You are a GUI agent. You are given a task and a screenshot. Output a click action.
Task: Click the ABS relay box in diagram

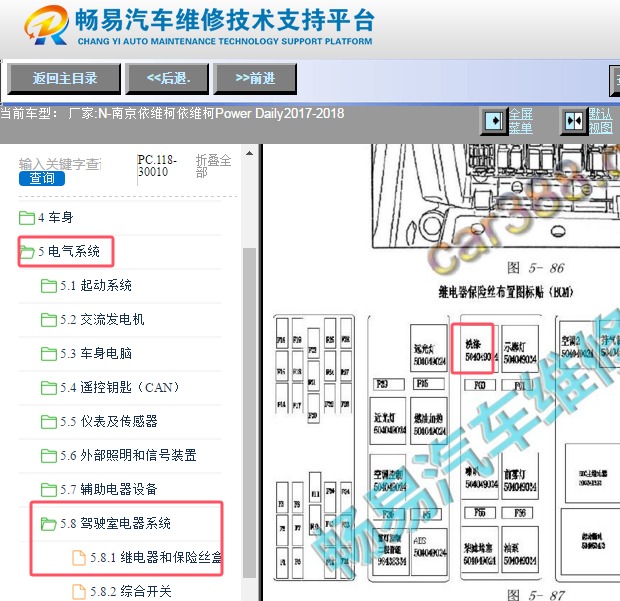click(429, 551)
